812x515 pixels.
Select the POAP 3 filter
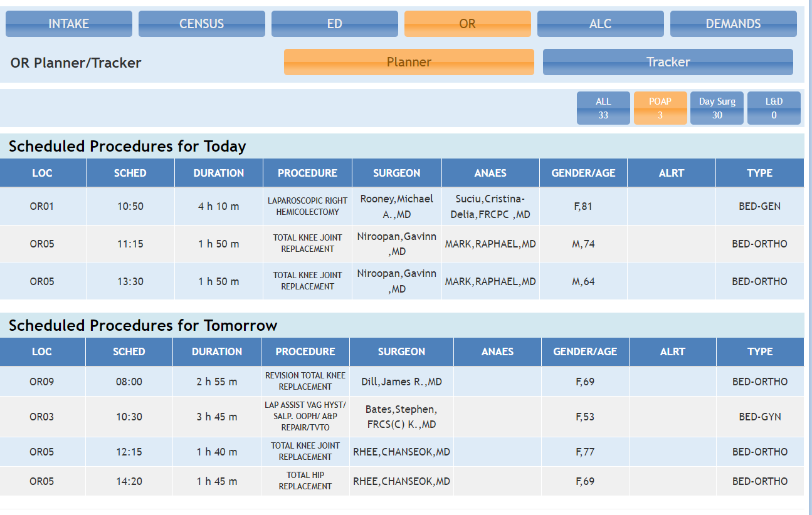tap(660, 108)
